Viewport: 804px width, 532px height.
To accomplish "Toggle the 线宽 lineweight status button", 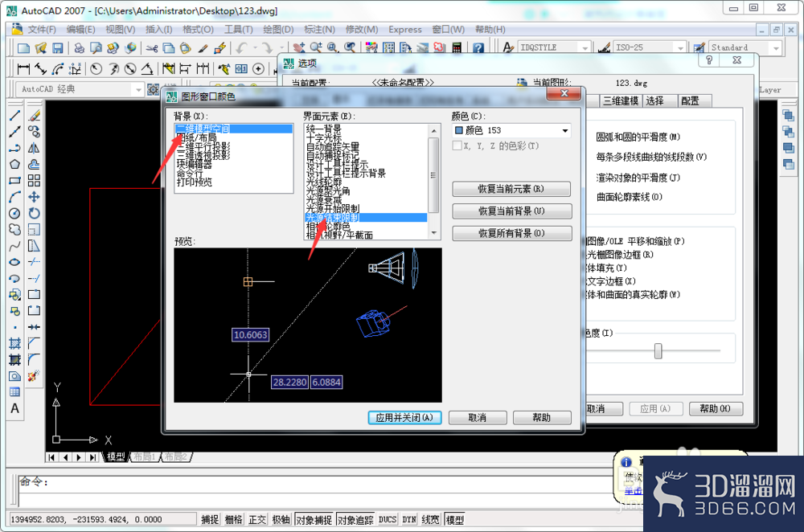I will point(430,520).
